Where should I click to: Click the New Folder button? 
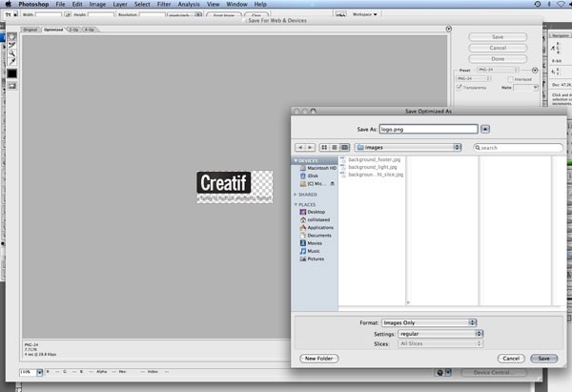point(318,359)
